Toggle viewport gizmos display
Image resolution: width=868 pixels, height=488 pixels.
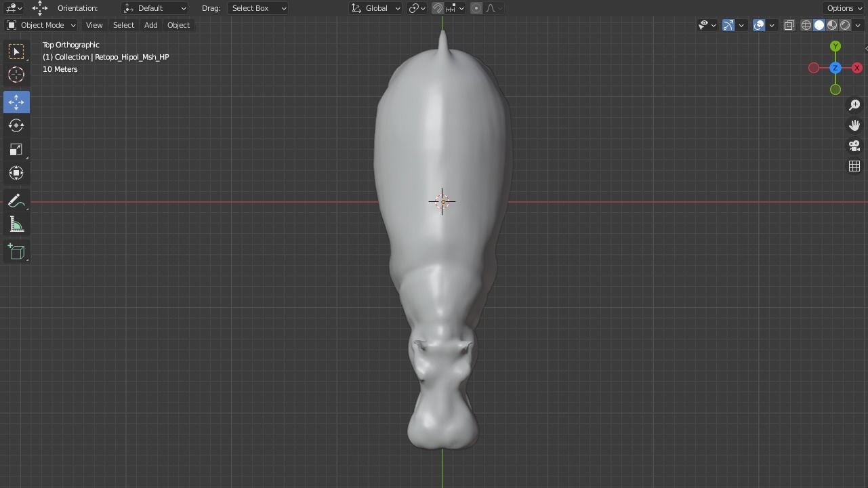(x=728, y=25)
